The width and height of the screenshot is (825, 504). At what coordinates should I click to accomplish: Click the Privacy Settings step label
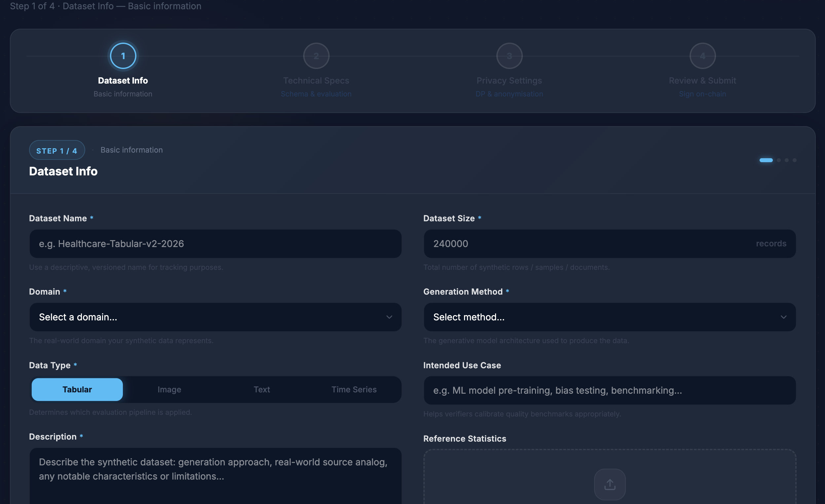tap(509, 81)
